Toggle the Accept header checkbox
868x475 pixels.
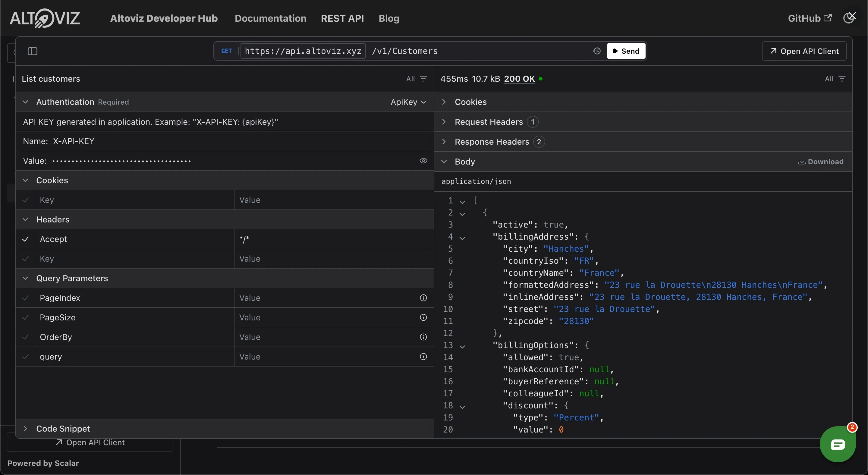click(x=25, y=239)
